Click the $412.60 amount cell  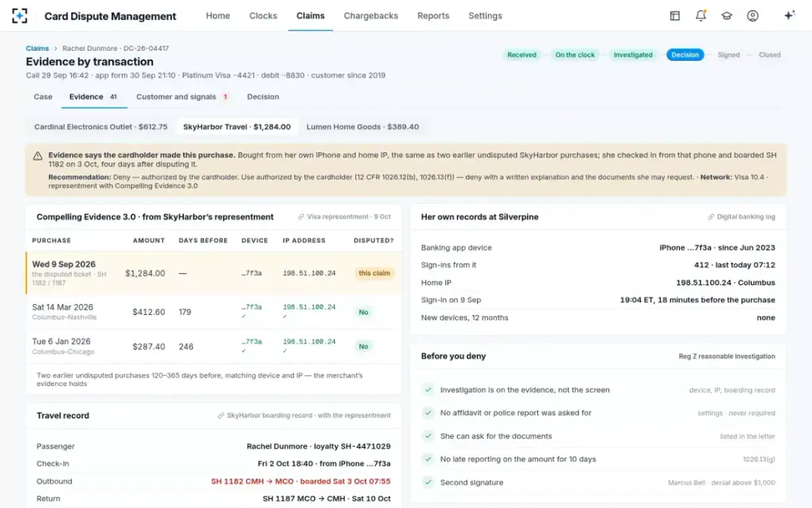pyautogui.click(x=149, y=312)
